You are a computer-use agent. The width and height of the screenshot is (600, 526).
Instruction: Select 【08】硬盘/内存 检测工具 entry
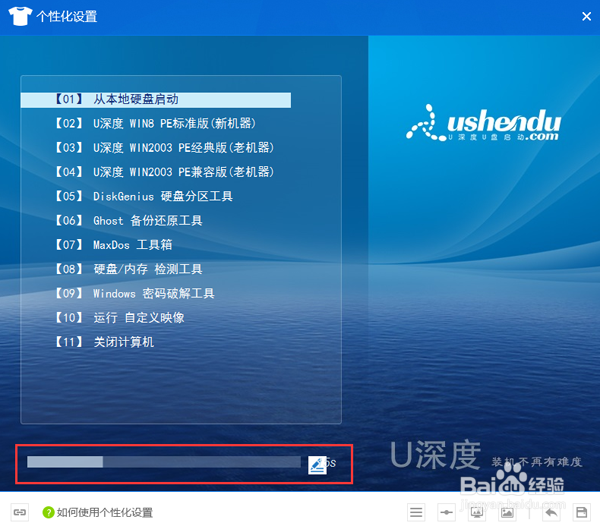(x=129, y=269)
